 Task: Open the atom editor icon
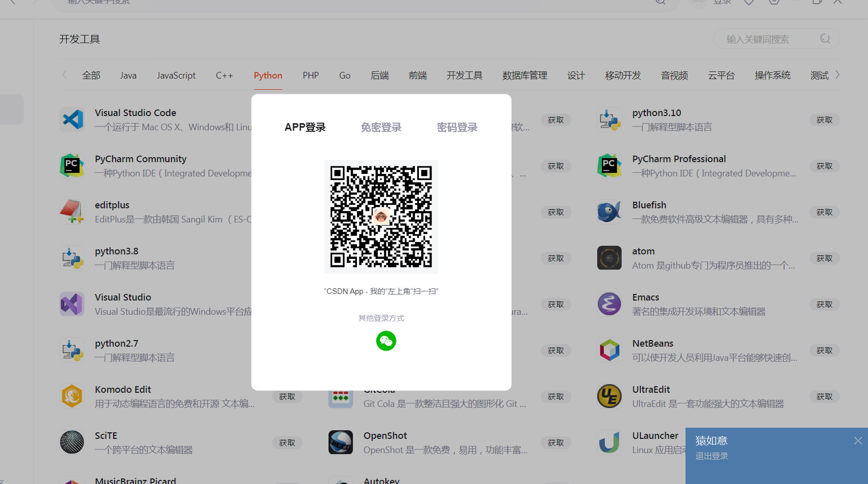click(609, 258)
